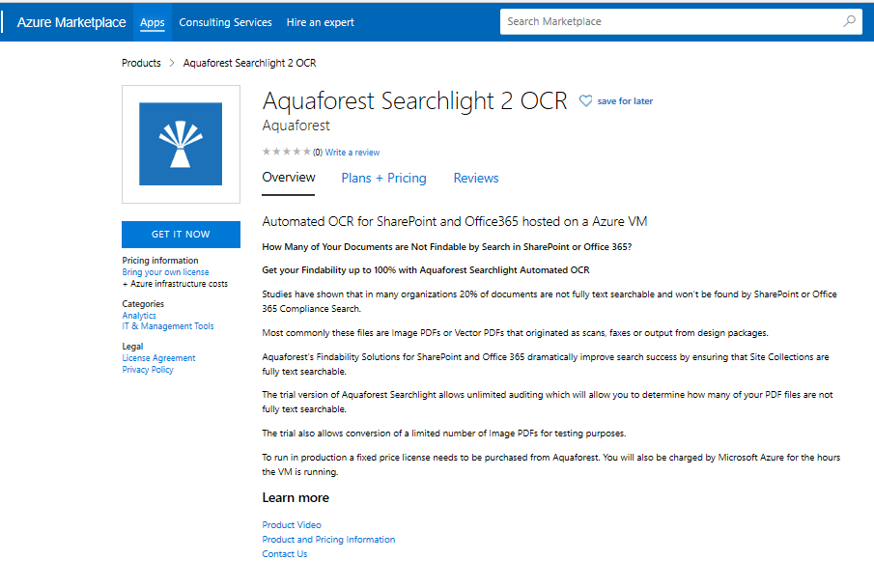Select the Apps navigation item
This screenshot has width=874, height=588.
coord(153,22)
